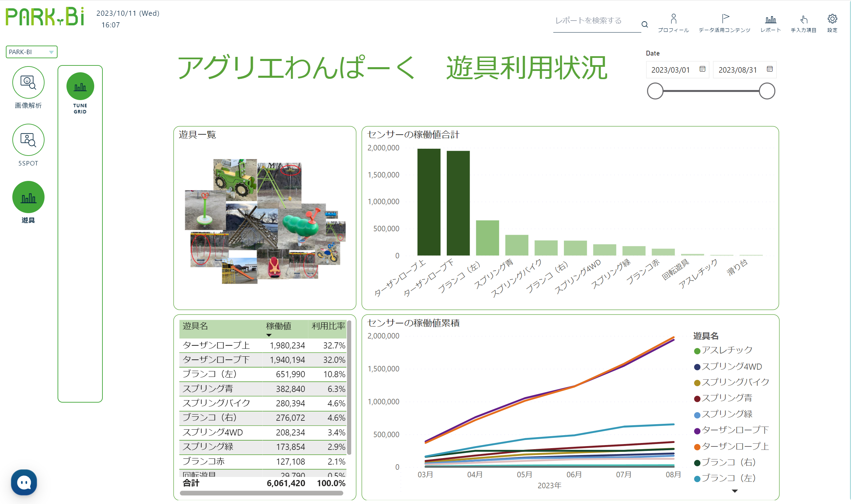The width and height of the screenshot is (851, 504).
Task: Sort table by 利用比率 column header
Action: [328, 326]
